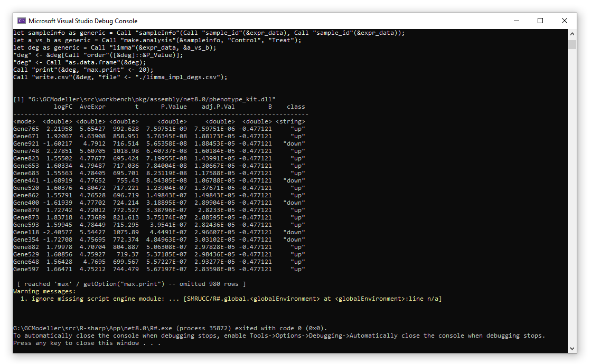Click the write.csv call line

[x=120, y=77]
